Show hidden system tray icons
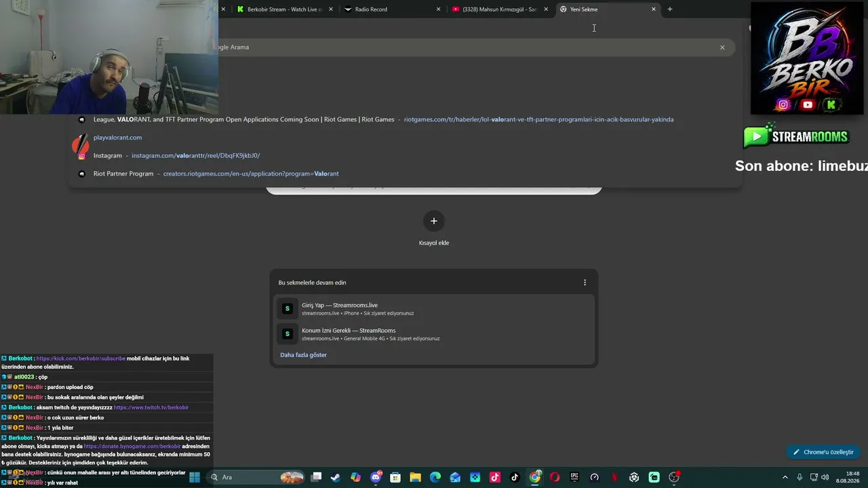The image size is (868, 488). 785,477
